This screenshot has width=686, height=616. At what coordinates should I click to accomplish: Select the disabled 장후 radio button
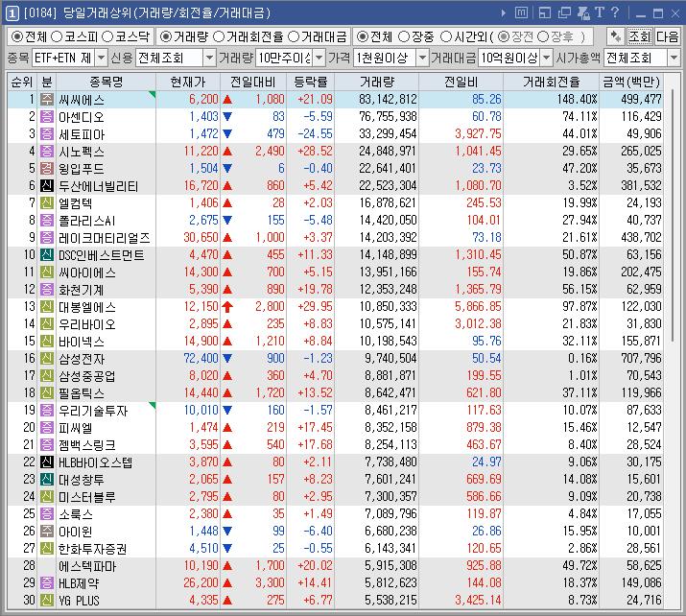click(543, 36)
